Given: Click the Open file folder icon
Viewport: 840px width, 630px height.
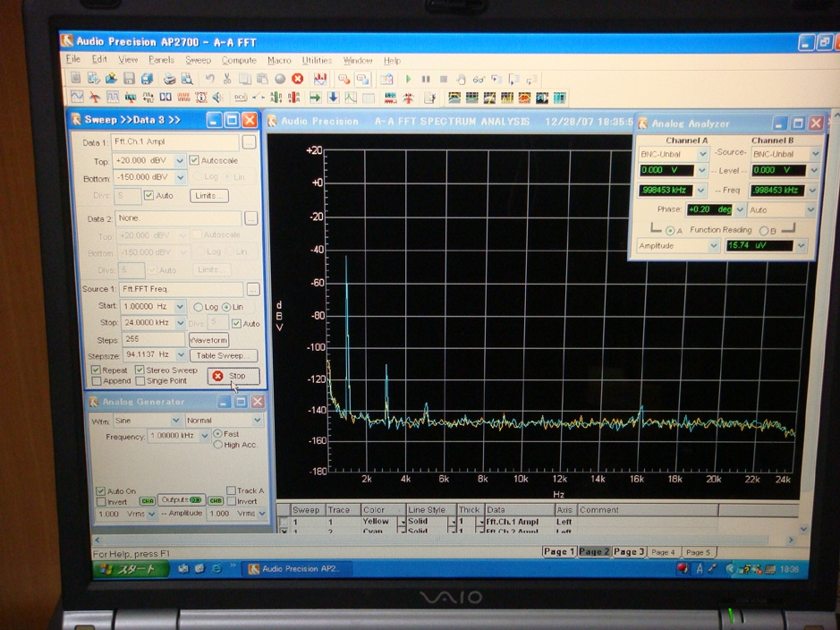Looking at the screenshot, I should 112,79.
